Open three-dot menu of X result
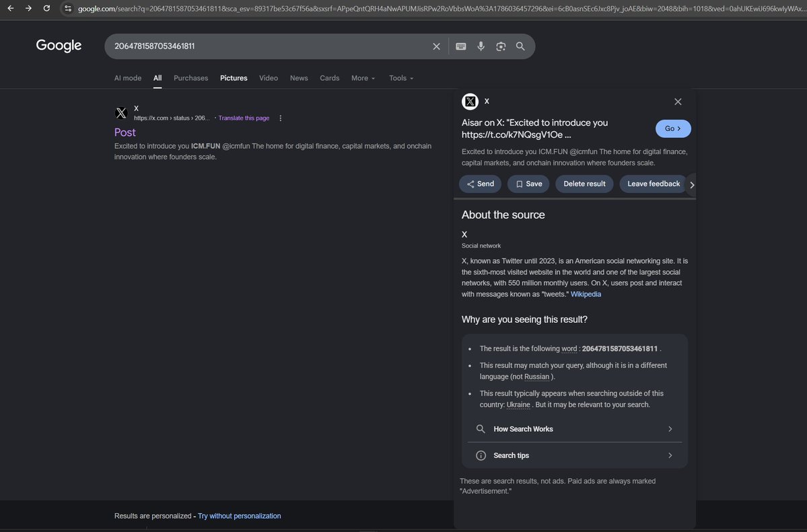Viewport: 807px width, 532px height. pyautogui.click(x=281, y=118)
